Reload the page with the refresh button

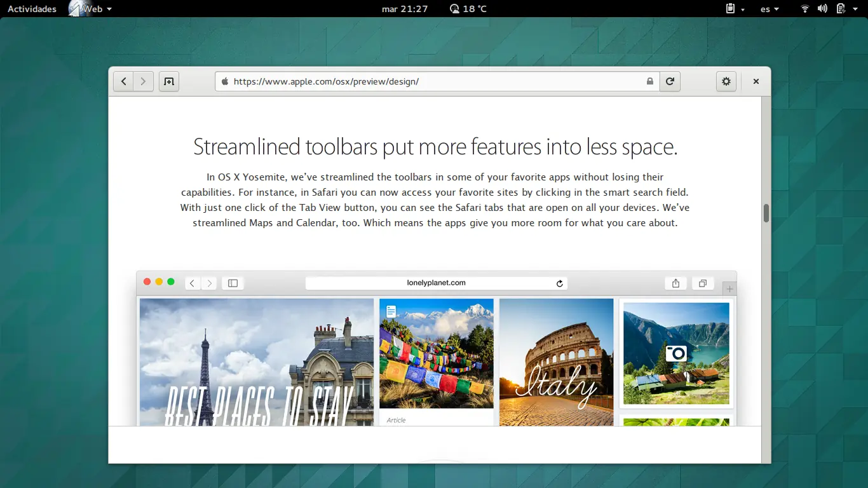670,81
